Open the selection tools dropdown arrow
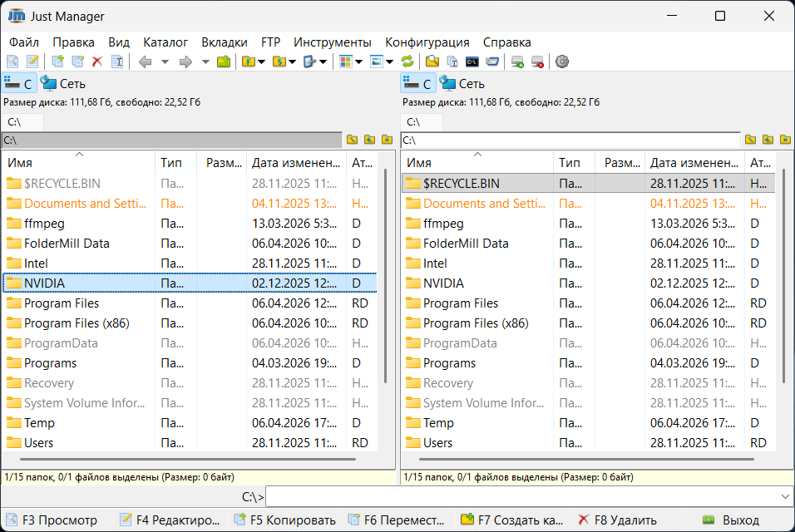 coord(323,62)
